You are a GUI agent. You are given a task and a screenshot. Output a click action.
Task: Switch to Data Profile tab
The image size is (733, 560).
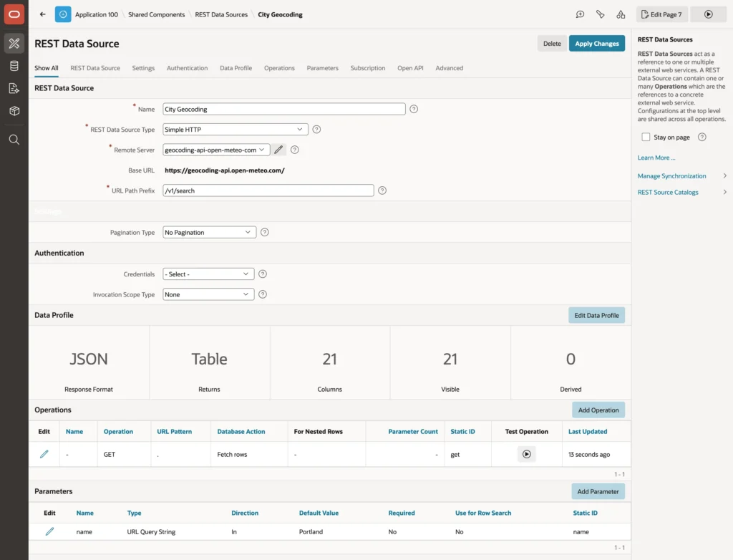pyautogui.click(x=236, y=68)
